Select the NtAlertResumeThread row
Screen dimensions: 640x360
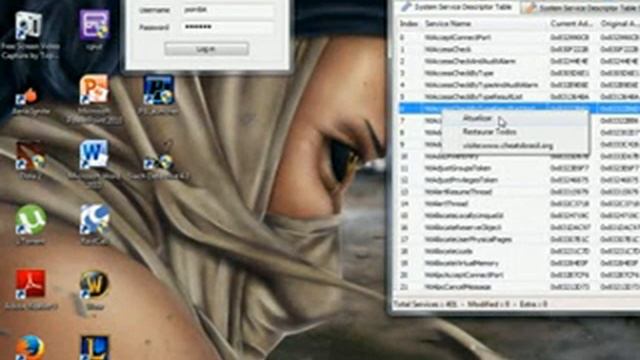coord(518,192)
